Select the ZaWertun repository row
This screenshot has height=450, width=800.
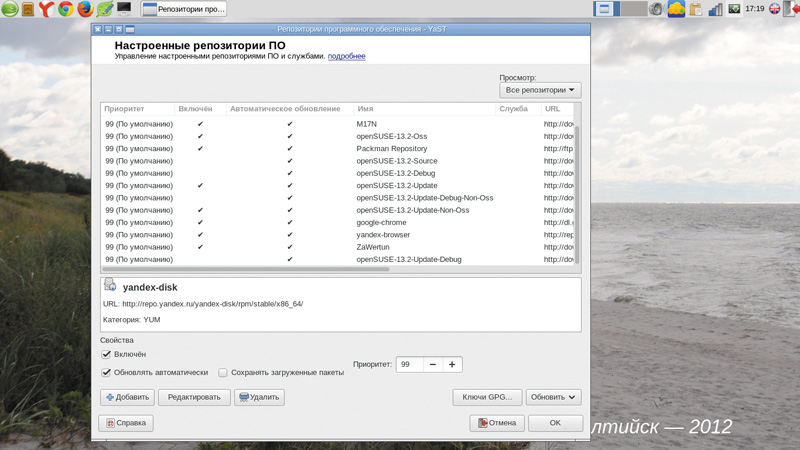[338, 247]
